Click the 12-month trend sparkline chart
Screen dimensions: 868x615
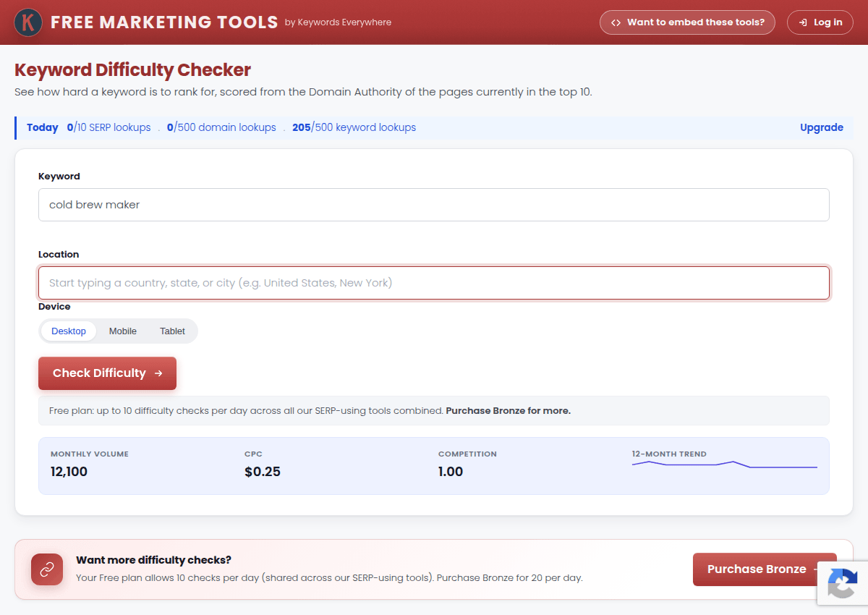(725, 465)
